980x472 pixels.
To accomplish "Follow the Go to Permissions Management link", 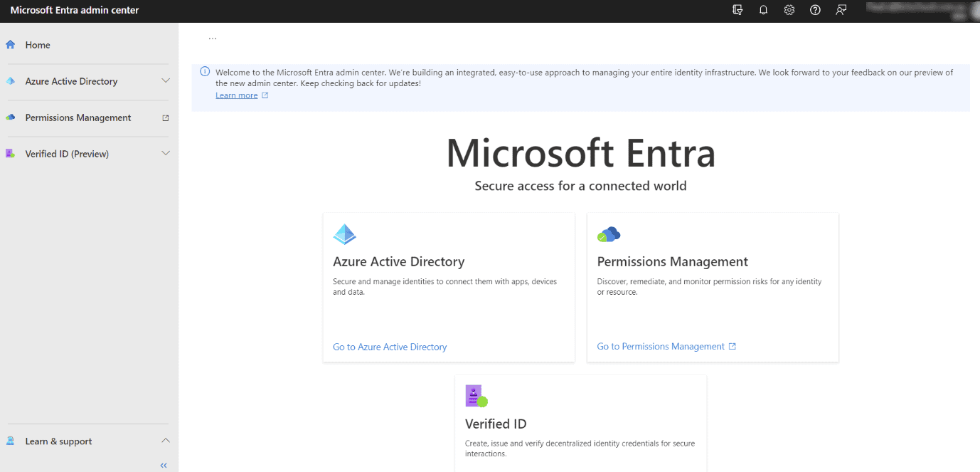I will coord(661,346).
